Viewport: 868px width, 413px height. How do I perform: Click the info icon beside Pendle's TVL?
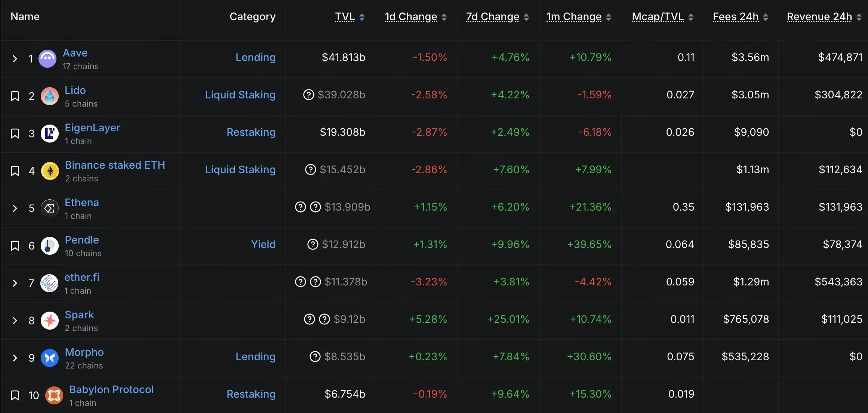tap(313, 244)
